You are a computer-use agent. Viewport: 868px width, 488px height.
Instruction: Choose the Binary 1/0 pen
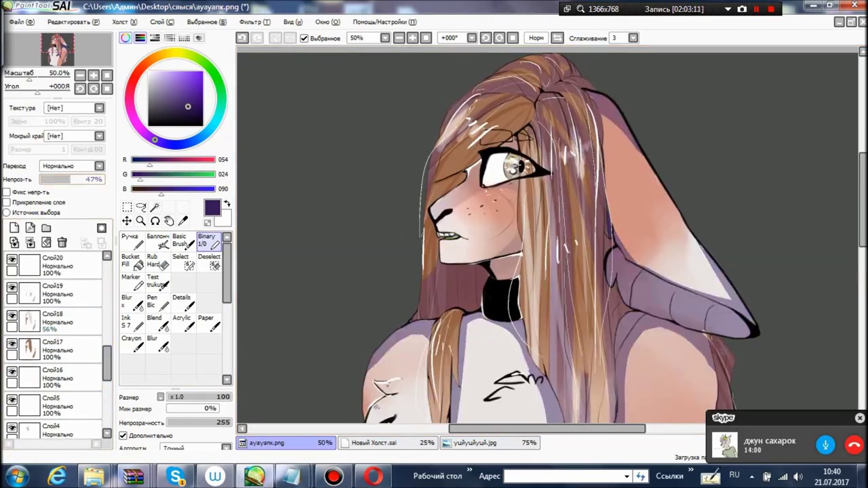209,241
